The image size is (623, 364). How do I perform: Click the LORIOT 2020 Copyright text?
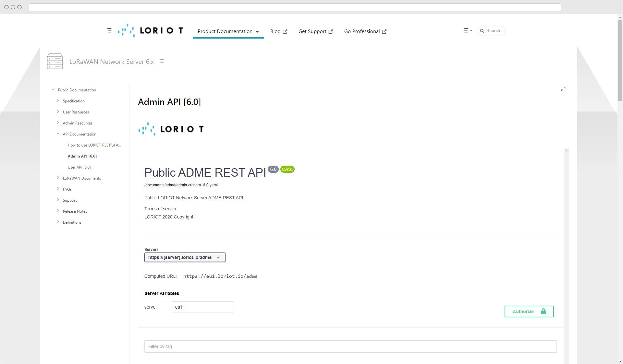pos(169,217)
